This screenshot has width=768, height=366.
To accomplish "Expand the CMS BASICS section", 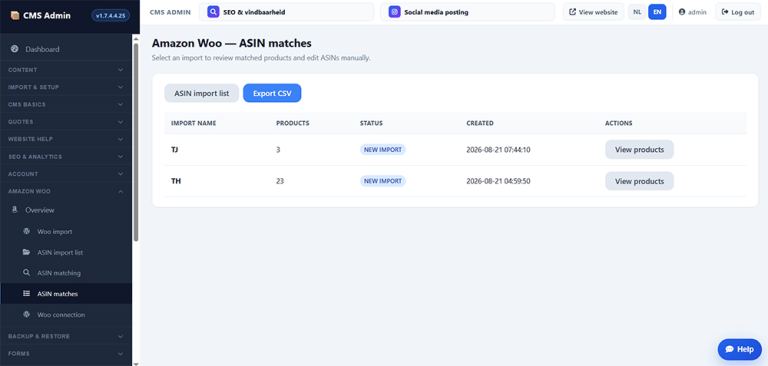I will click(x=66, y=104).
